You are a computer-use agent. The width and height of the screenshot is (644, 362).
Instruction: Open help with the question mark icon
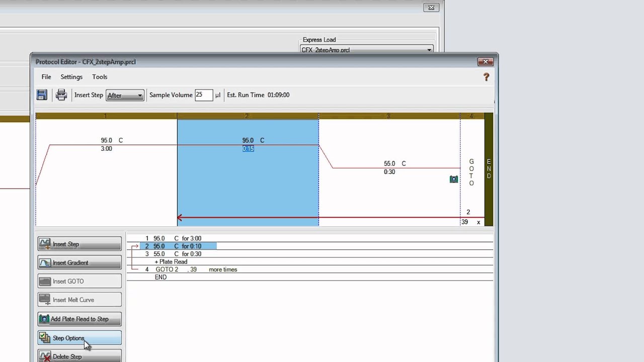point(486,77)
